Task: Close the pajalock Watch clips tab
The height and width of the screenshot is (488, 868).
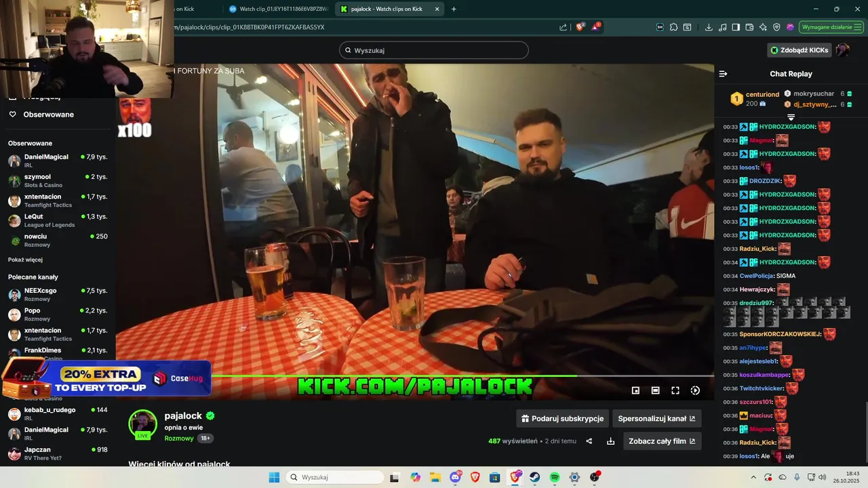Action: (x=437, y=9)
